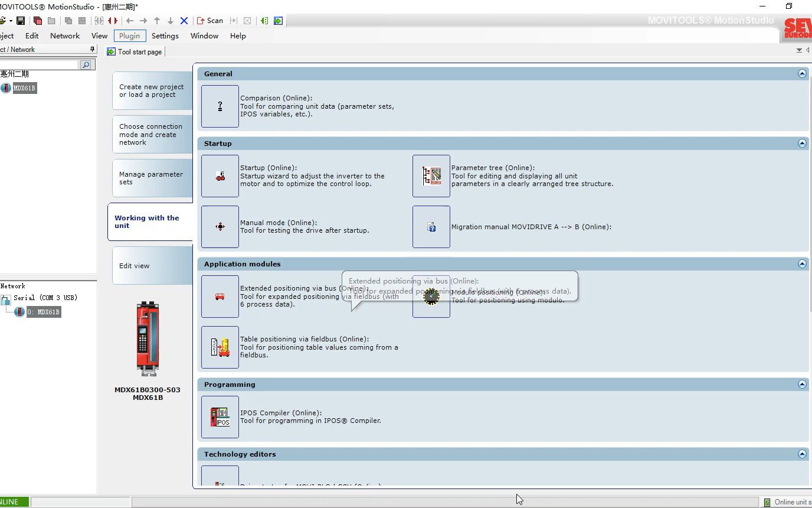Collapse the Application modules section
Screen dimensions: 812x508
pos(802,264)
